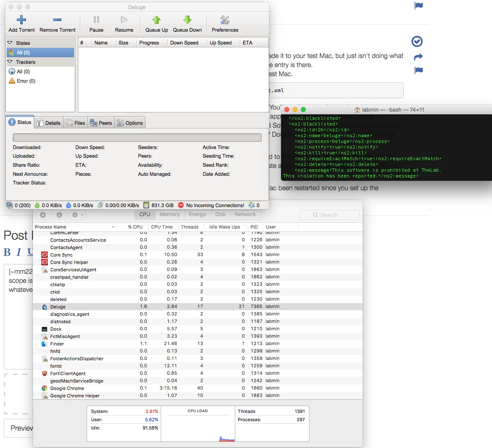Switch to Disk tab in Activity Monitor
Screen dimensions: 492x448
click(x=220, y=215)
